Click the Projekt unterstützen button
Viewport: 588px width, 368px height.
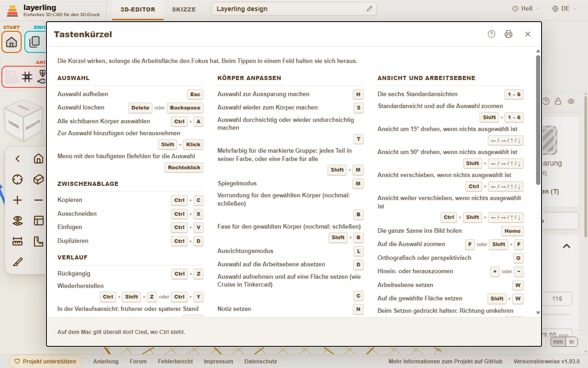coord(45,362)
